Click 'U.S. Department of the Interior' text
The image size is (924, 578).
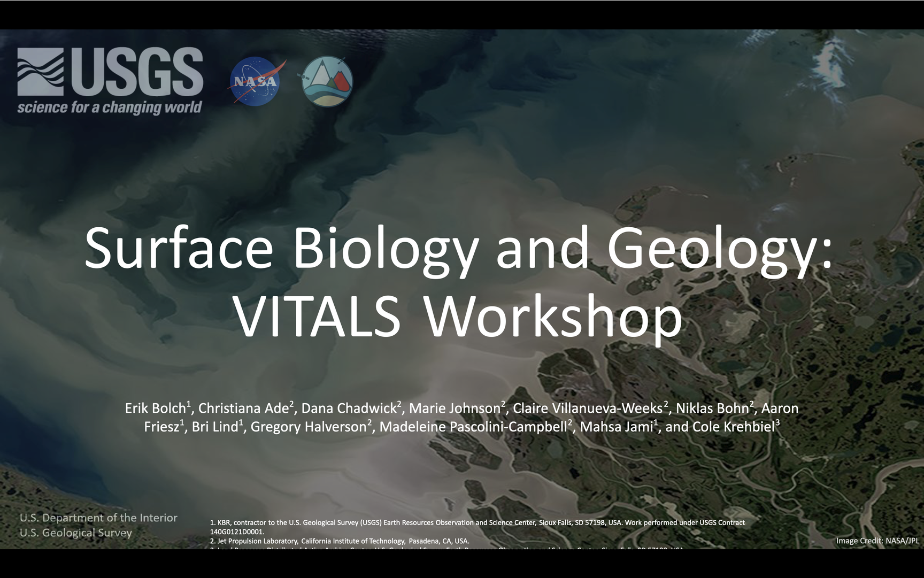pyautogui.click(x=98, y=518)
